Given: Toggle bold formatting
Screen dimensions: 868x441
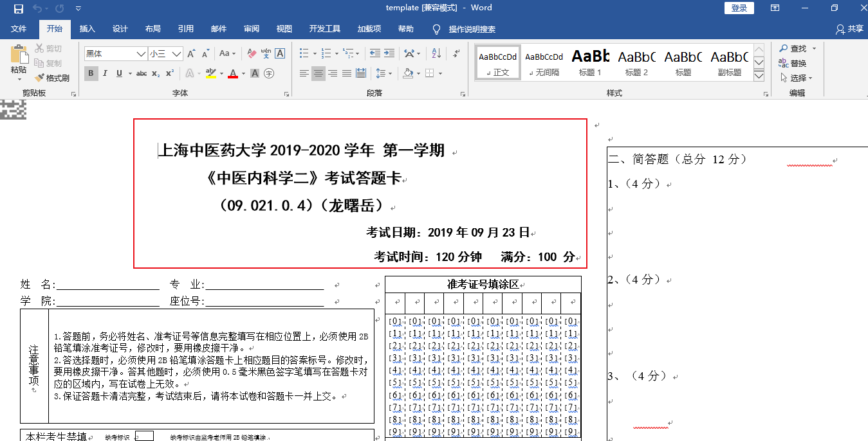Looking at the screenshot, I should tap(91, 73).
